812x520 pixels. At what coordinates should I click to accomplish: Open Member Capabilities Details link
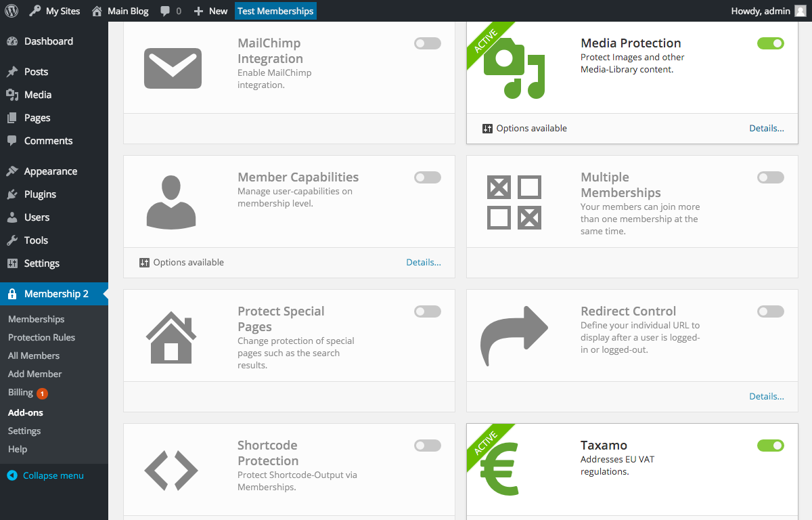pos(424,263)
